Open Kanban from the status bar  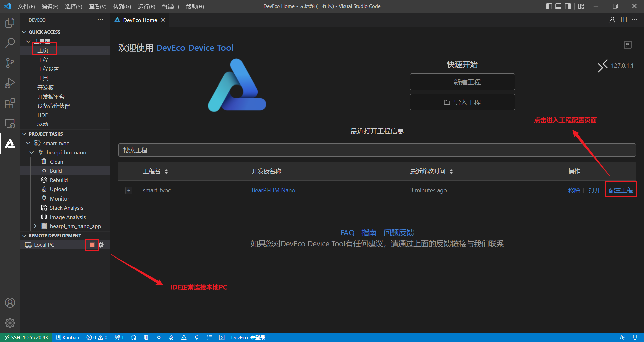pos(67,337)
